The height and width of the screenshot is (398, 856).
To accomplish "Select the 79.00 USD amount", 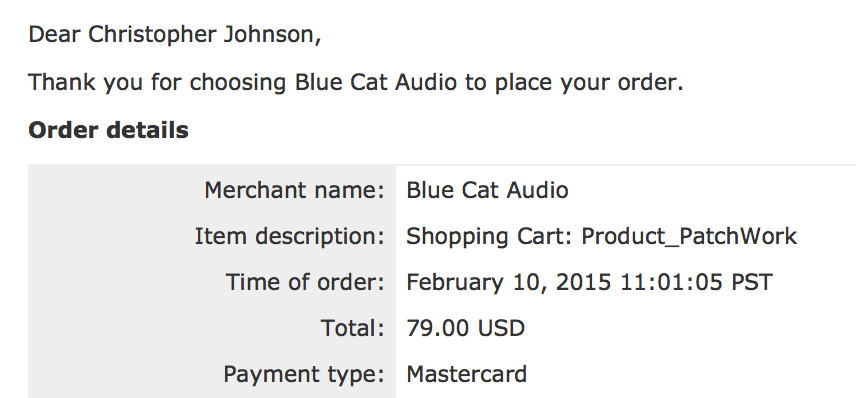I will 466,329.
